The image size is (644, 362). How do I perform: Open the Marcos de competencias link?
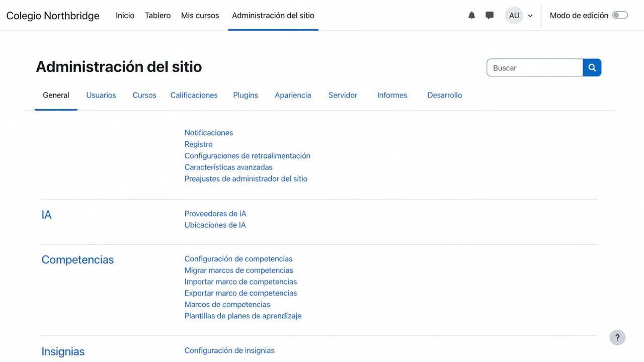[x=227, y=305]
